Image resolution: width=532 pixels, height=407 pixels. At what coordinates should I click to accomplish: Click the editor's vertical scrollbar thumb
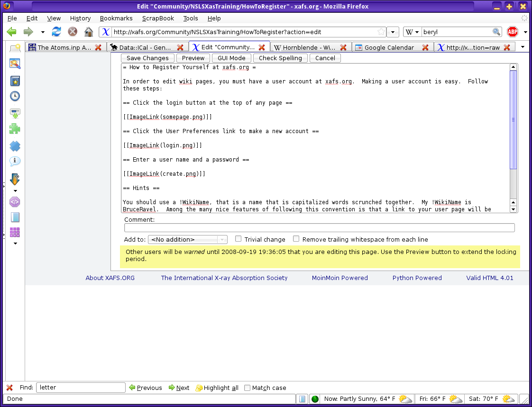coord(513,119)
